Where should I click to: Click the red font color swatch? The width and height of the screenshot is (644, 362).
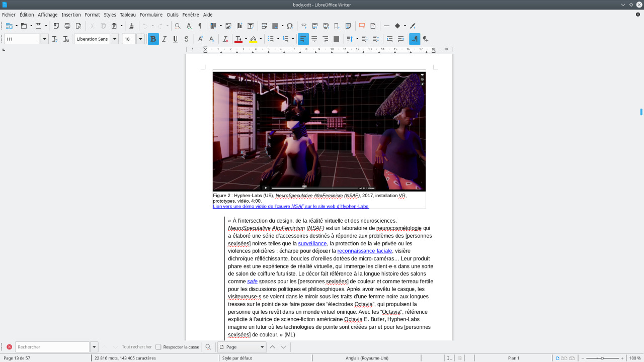click(238, 39)
